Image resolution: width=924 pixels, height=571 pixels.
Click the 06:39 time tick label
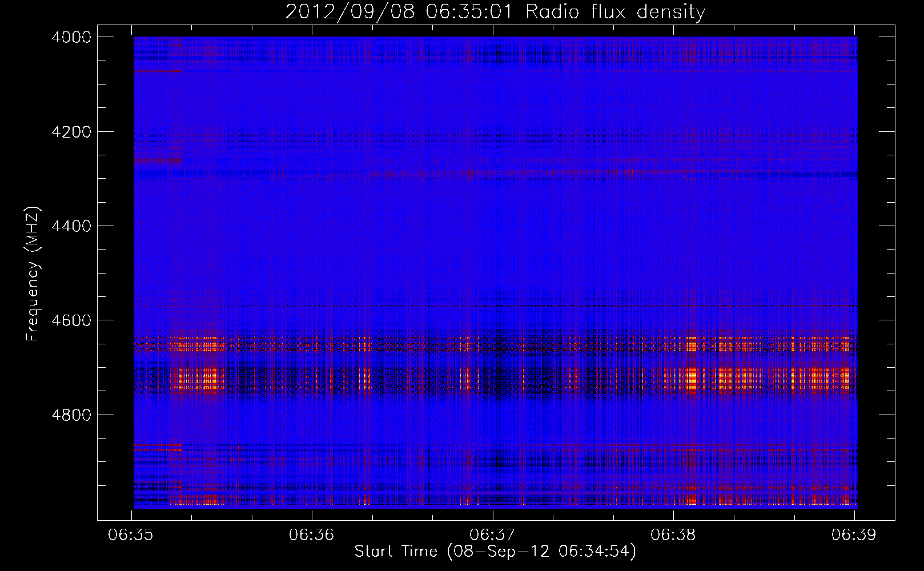pyautogui.click(x=854, y=535)
